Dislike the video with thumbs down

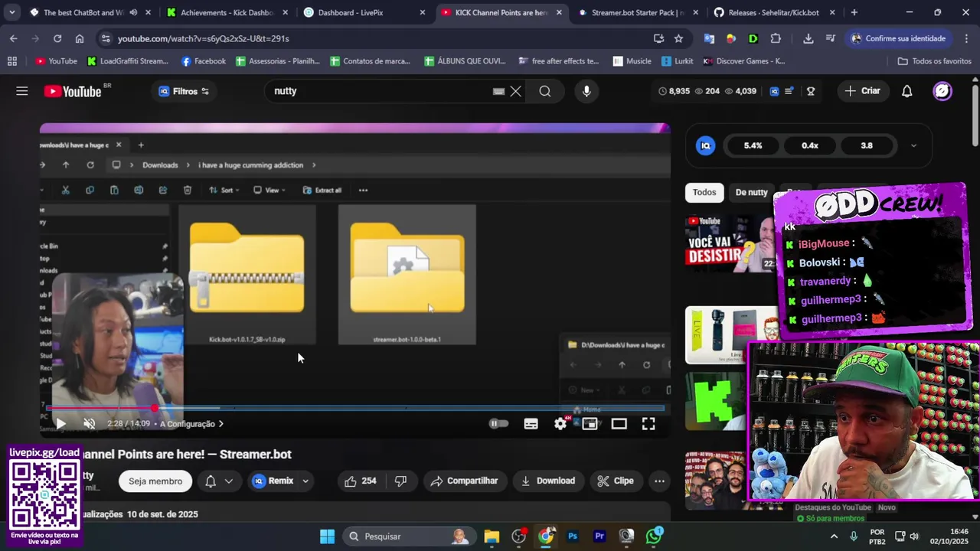(400, 481)
